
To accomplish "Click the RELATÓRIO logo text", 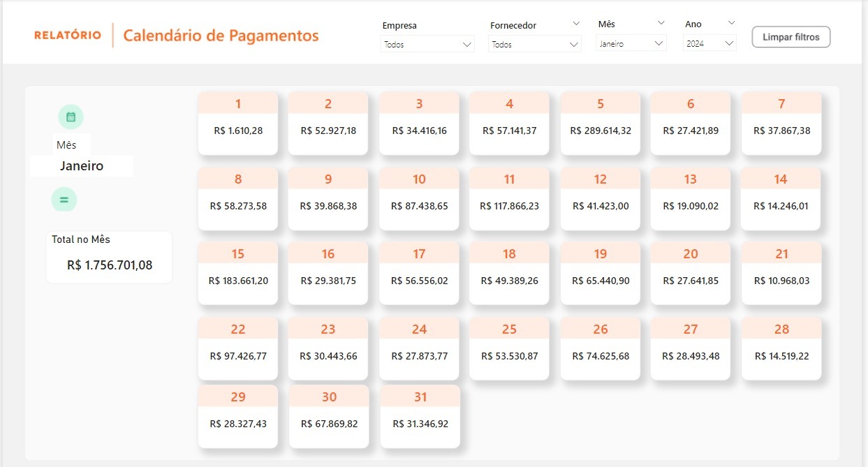I will [67, 34].
